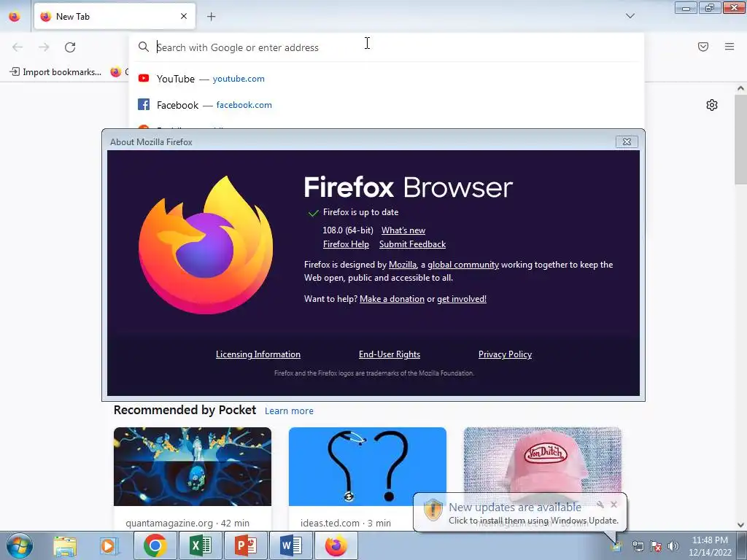Viewport: 747px width, 560px height.
Task: Open the Von Dutch cap article thumbnail
Action: click(543, 460)
